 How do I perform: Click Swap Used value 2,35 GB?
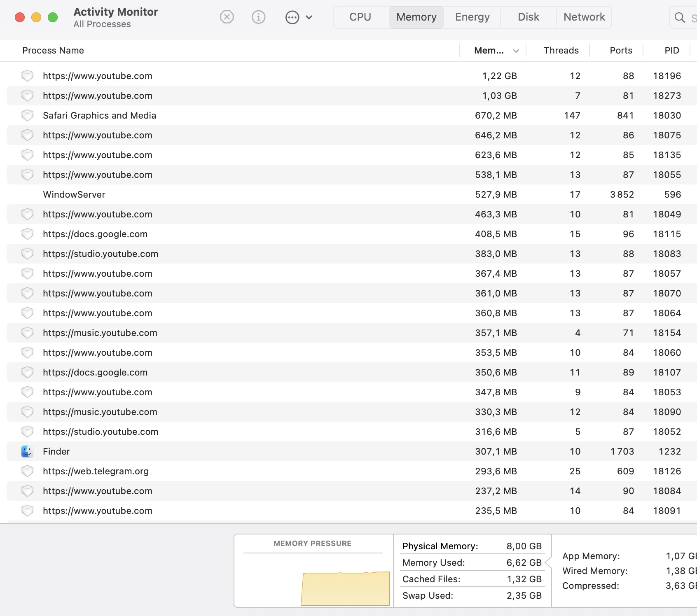524,595
